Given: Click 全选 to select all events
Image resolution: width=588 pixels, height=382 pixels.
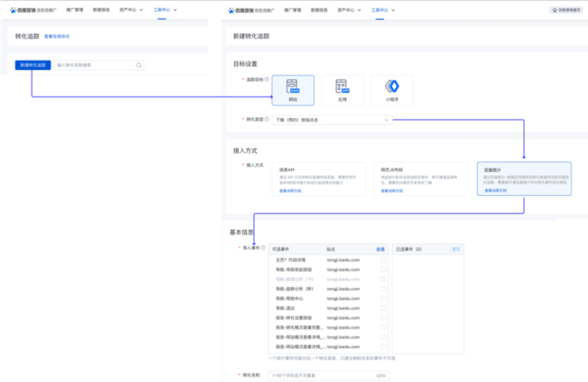Looking at the screenshot, I should pyautogui.click(x=380, y=249).
